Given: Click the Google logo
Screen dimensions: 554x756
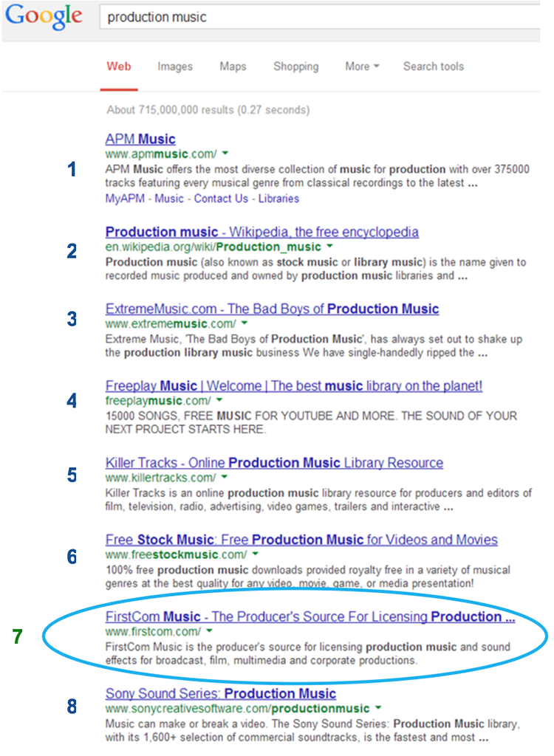Looking at the screenshot, I should [44, 16].
